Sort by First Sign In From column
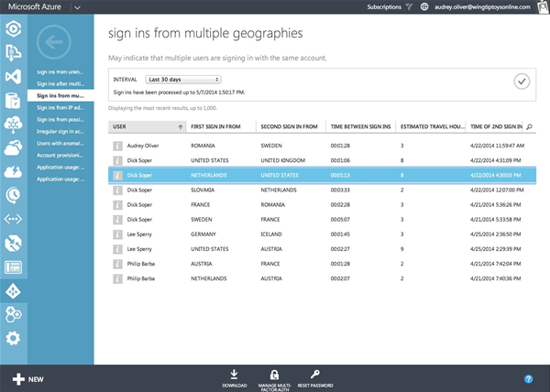Screen dimensions: 550x392 pos(221,126)
